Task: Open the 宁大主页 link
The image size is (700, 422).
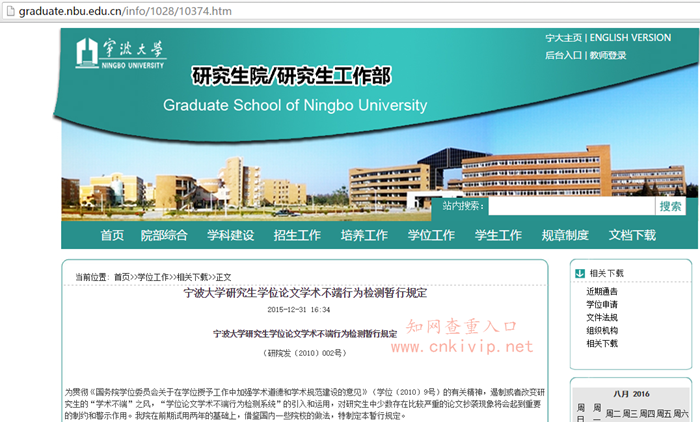Action: (563, 38)
